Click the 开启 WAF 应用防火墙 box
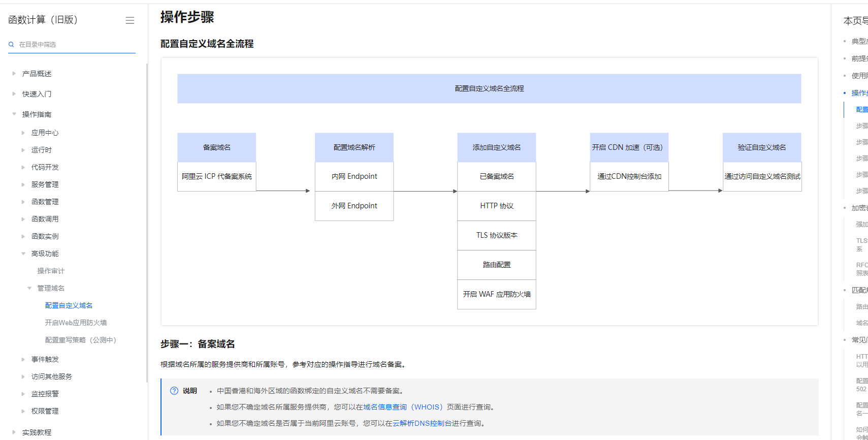The image size is (868, 440). 497,294
